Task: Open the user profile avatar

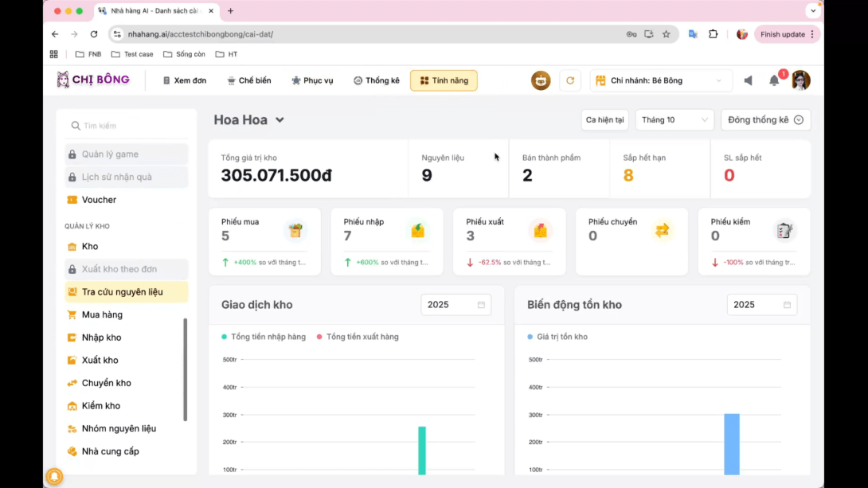Action: point(800,80)
